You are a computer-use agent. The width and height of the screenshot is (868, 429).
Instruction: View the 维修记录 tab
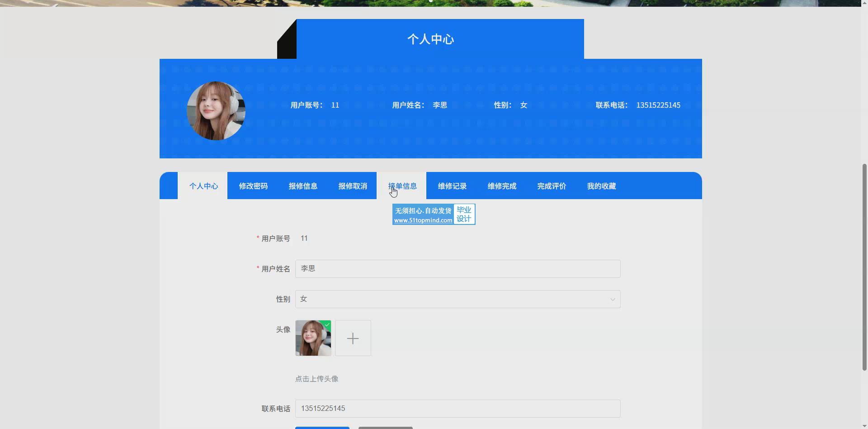click(452, 186)
